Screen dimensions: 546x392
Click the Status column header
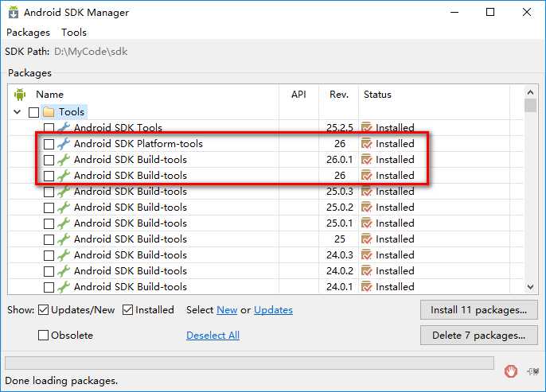tap(377, 95)
